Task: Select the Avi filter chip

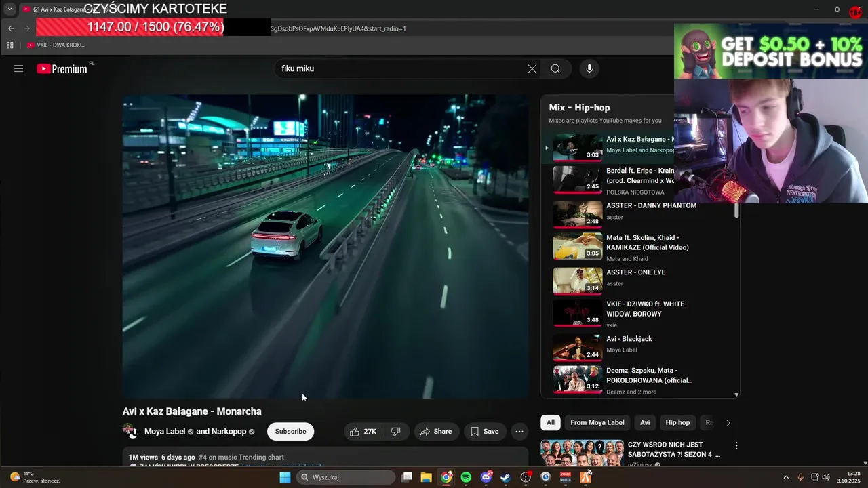Action: click(x=645, y=422)
